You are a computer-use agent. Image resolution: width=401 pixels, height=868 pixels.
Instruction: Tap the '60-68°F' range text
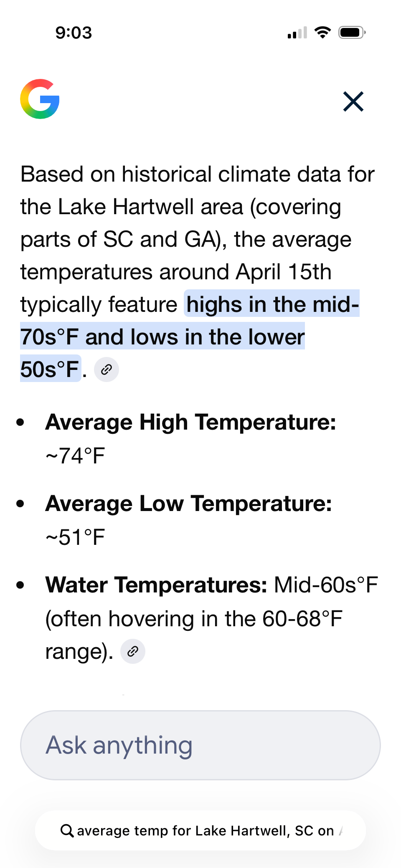[302, 619]
